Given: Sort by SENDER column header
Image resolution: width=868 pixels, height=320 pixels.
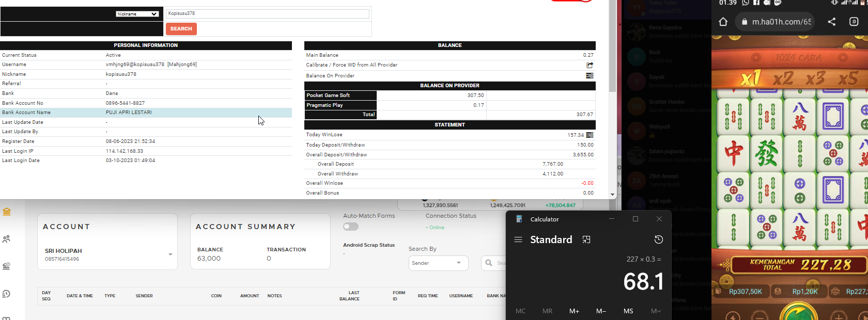Looking at the screenshot, I should point(144,296).
